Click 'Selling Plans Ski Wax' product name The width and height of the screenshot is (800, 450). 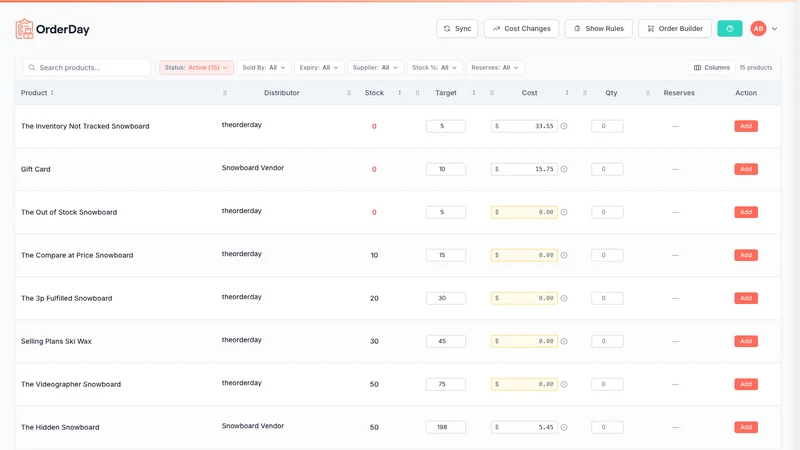56,341
